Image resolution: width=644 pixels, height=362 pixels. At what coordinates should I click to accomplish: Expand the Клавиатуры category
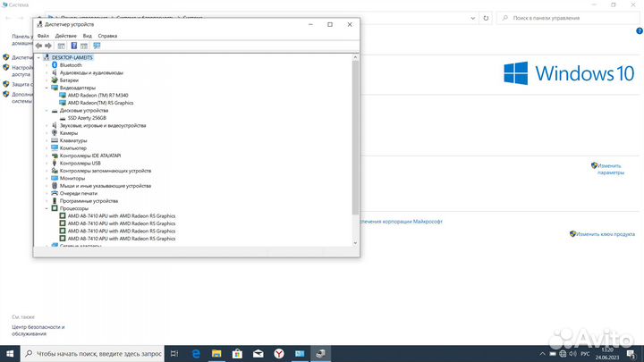[47, 140]
